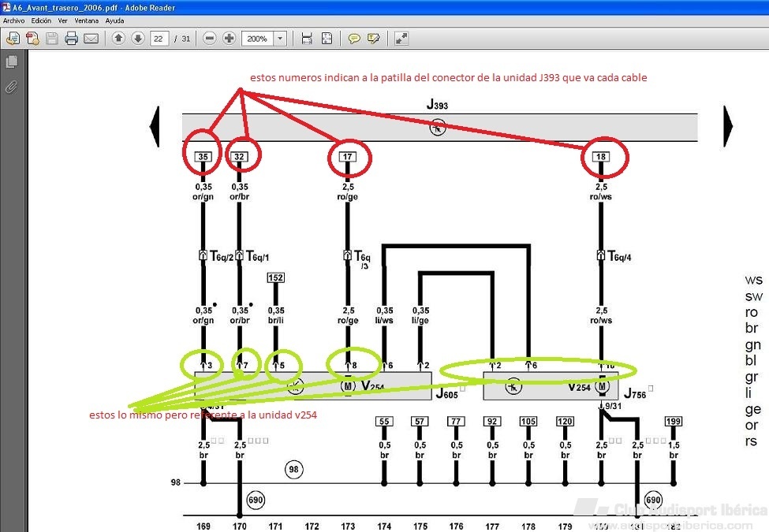Zoom in with the plus button
The width and height of the screenshot is (769, 532).
click(x=229, y=38)
